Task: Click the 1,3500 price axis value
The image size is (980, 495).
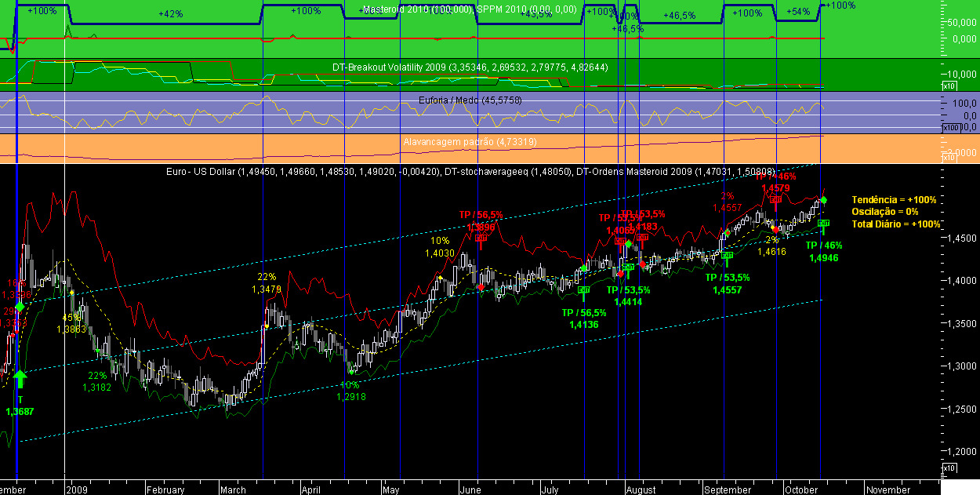Action: click(x=964, y=324)
